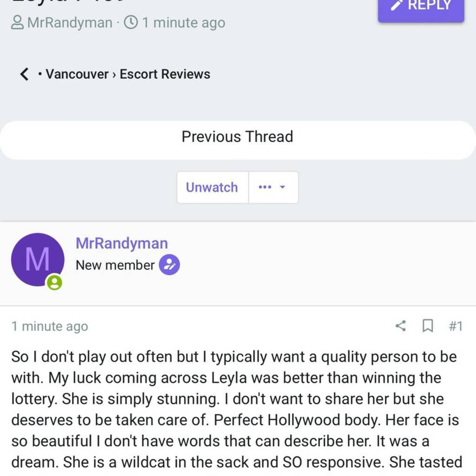Open the post number #1 permalink
This screenshot has width=476, height=476.
(456, 326)
